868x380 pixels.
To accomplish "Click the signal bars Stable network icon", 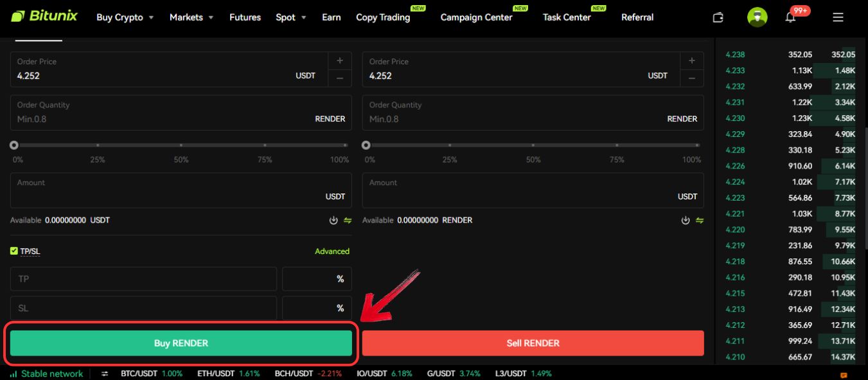I will pos(13,374).
